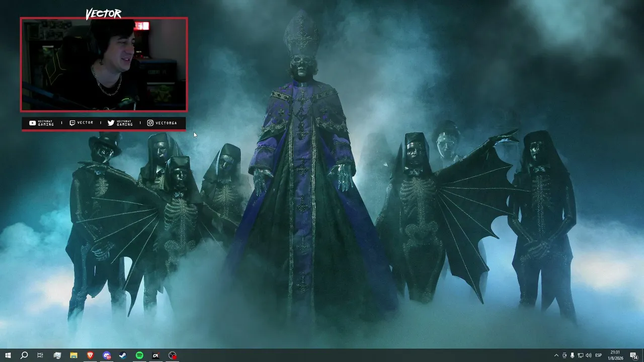
Task: Open OBS Studio from the taskbar
Action: tap(173, 355)
